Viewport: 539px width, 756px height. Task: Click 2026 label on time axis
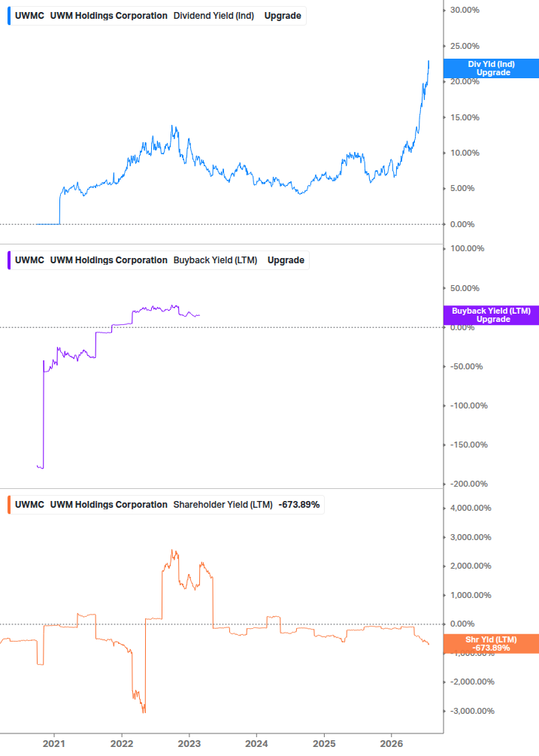pyautogui.click(x=392, y=743)
